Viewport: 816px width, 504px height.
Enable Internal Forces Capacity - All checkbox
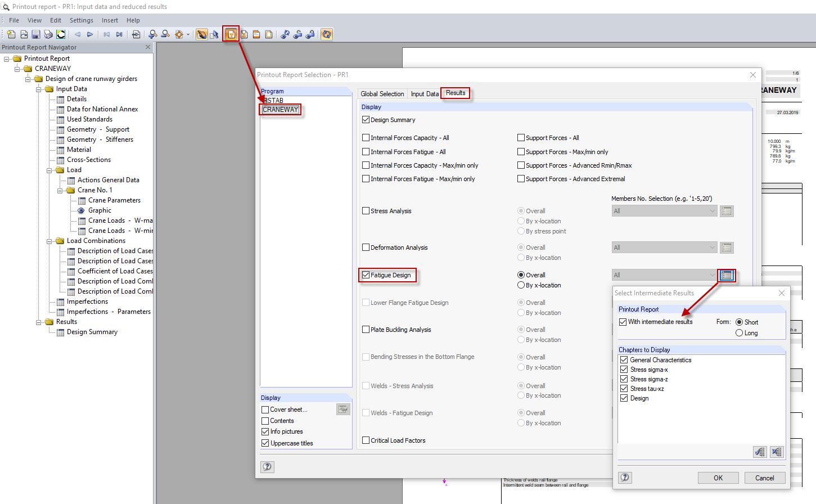[366, 138]
